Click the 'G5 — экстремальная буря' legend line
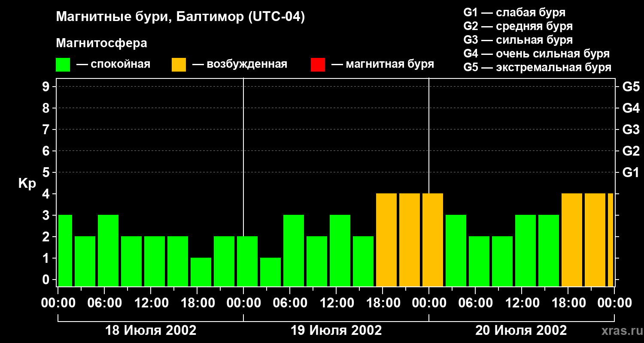The width and height of the screenshot is (644, 343). tap(537, 68)
